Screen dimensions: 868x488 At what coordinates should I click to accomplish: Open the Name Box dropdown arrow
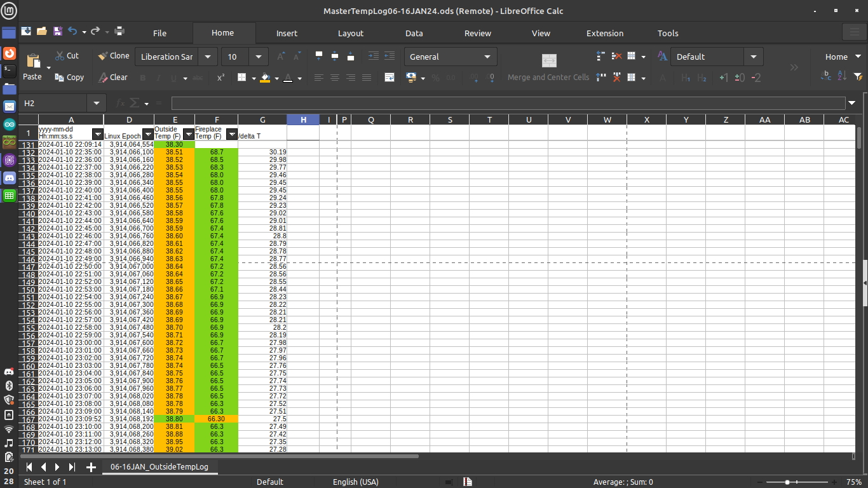tap(97, 103)
